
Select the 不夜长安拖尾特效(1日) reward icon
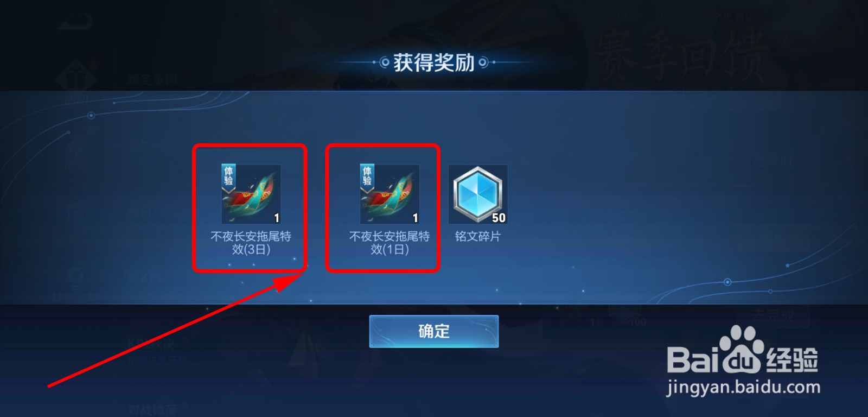(x=390, y=194)
